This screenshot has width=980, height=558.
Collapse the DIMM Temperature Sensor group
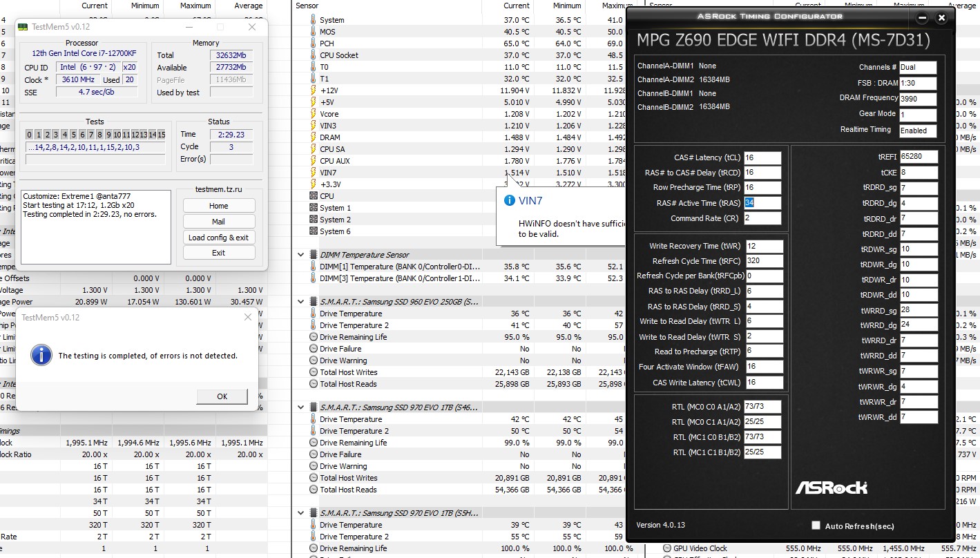300,255
